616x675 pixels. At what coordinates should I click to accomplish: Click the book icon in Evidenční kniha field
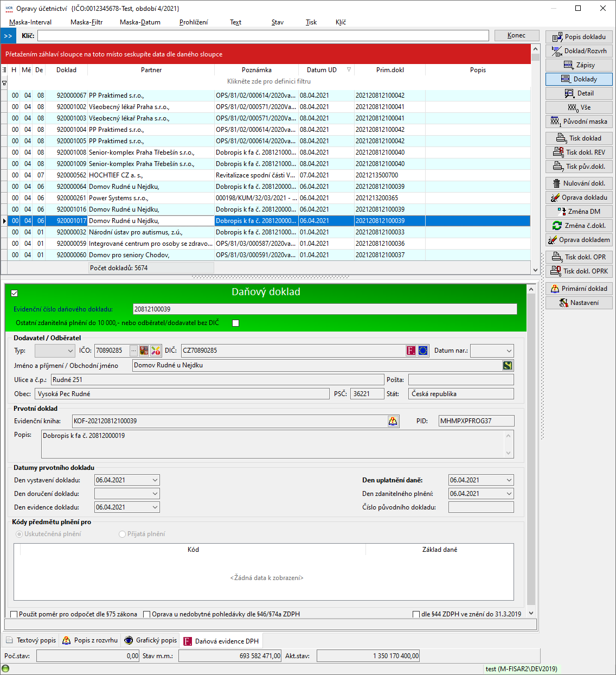point(393,421)
